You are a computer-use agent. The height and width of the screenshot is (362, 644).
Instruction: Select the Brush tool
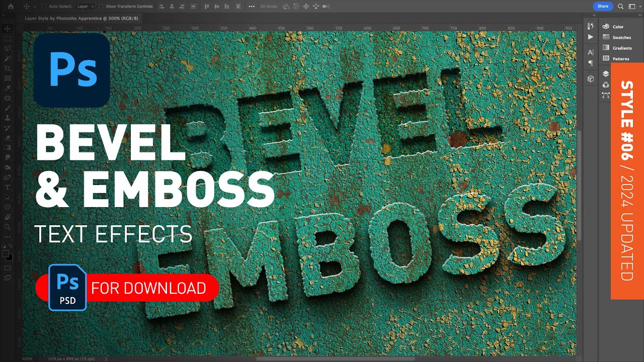(8, 108)
